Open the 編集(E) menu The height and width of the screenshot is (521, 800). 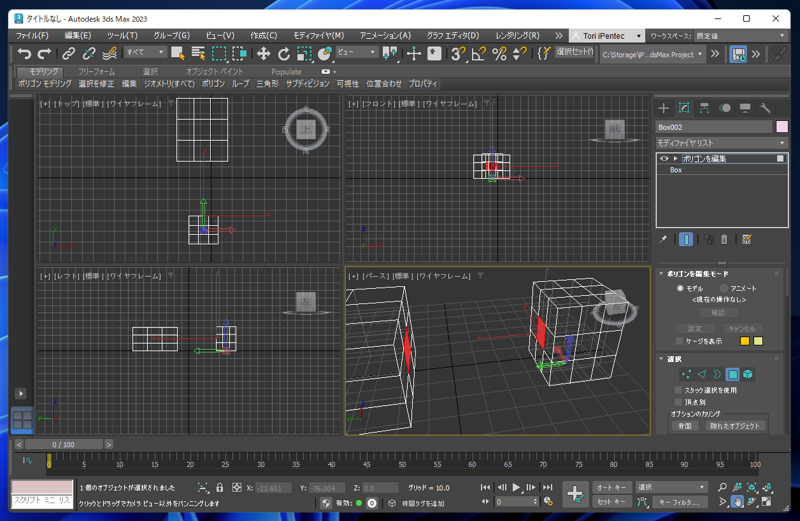[78, 36]
